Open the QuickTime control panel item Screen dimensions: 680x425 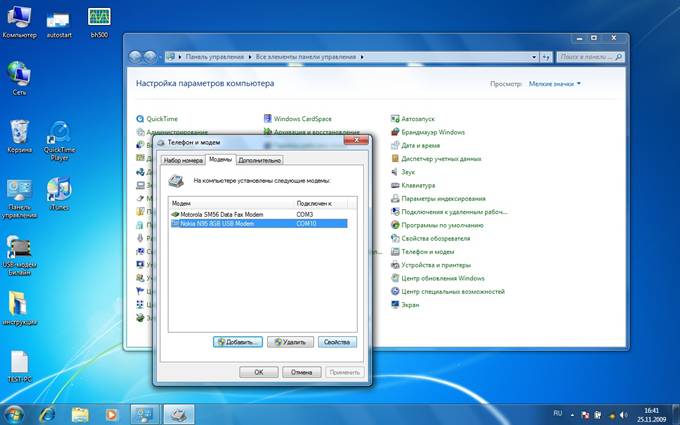[157, 119]
